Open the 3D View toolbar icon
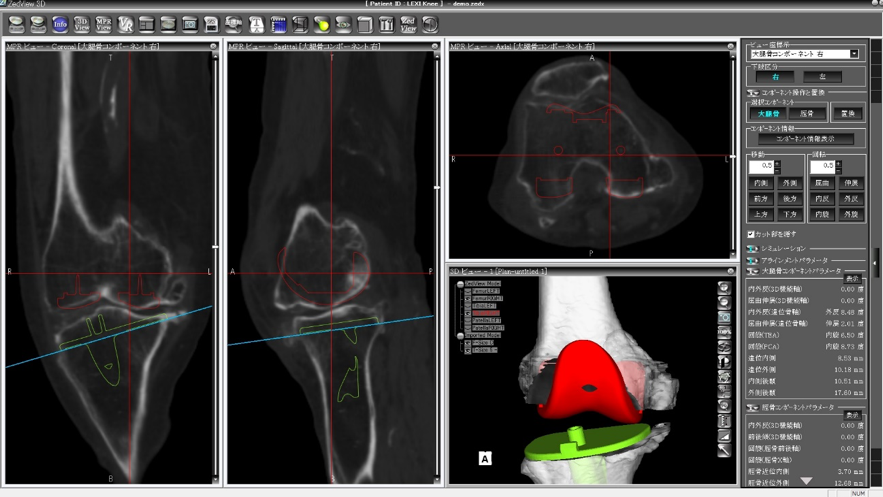 point(82,24)
